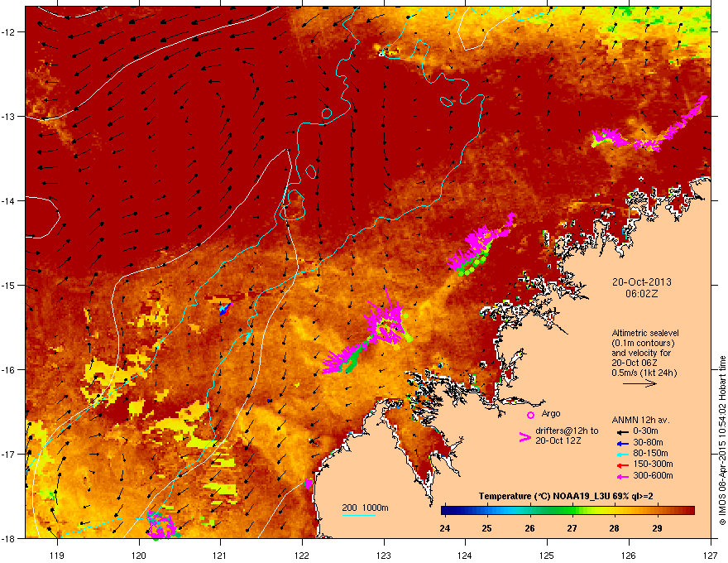Screen dimensions: 728x563
Task: Click the magenta Argo circle symbol in legend
Action: pyautogui.click(x=530, y=415)
